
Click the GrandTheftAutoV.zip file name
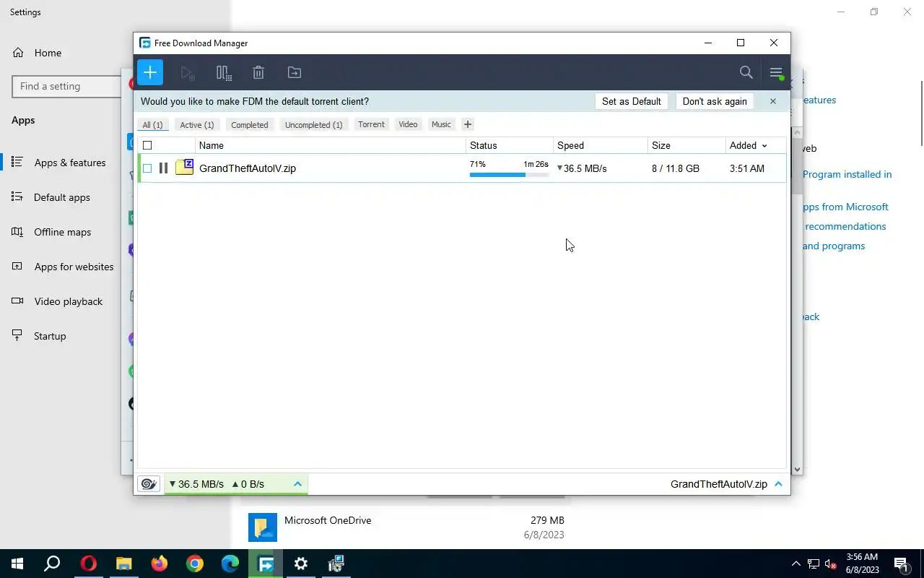(x=248, y=168)
